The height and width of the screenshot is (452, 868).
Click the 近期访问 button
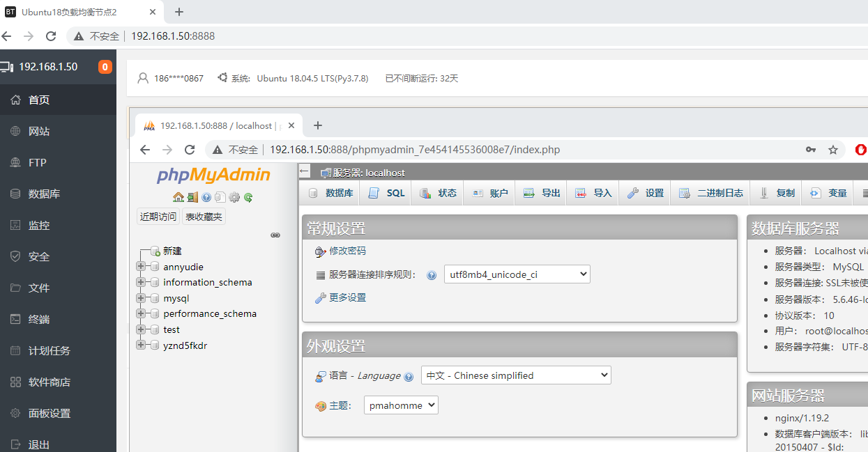[158, 217]
